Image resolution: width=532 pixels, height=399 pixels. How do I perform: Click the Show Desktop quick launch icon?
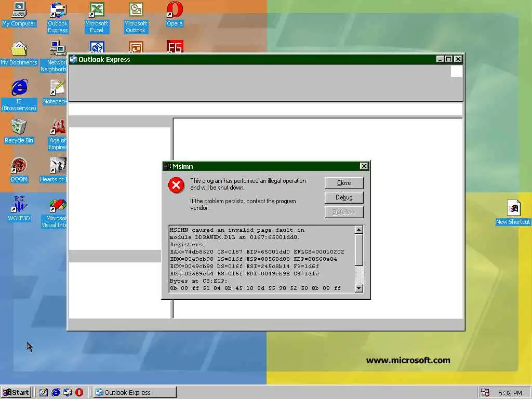click(x=44, y=393)
